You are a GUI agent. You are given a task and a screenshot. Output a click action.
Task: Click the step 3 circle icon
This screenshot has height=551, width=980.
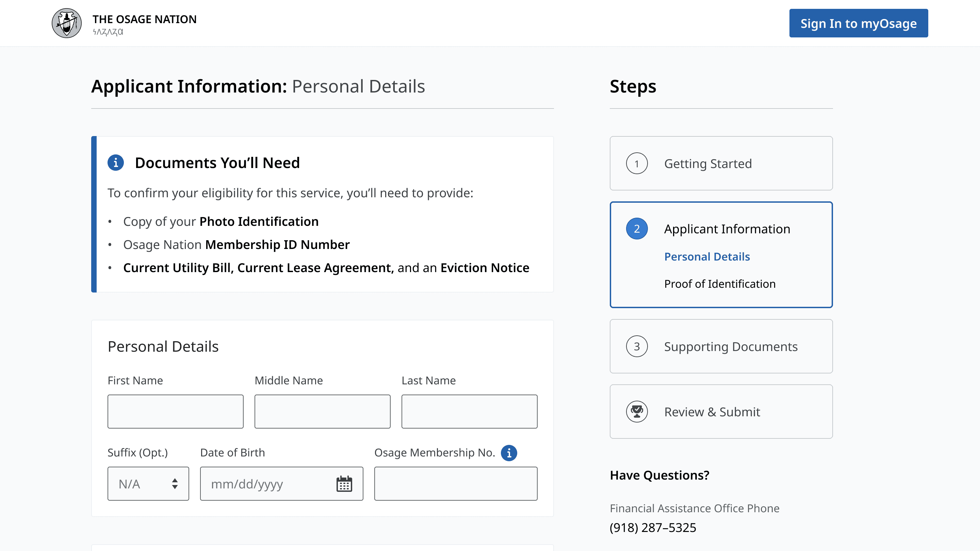(x=636, y=347)
